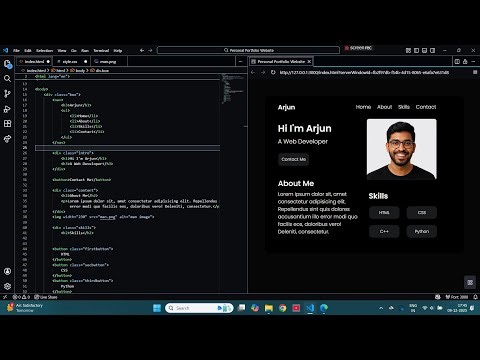The height and width of the screenshot is (360, 480).
Task: Click the portrait photo in the preview
Action: [402, 149]
